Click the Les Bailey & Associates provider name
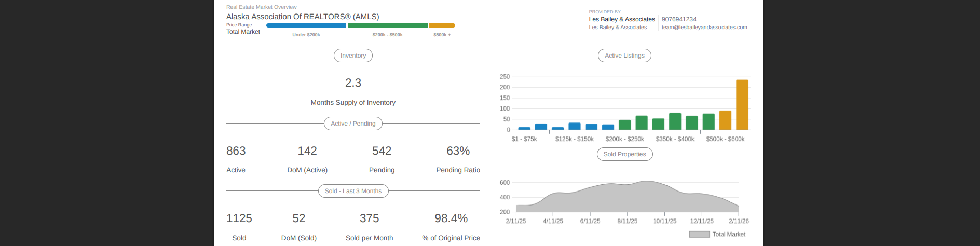 pos(621,19)
